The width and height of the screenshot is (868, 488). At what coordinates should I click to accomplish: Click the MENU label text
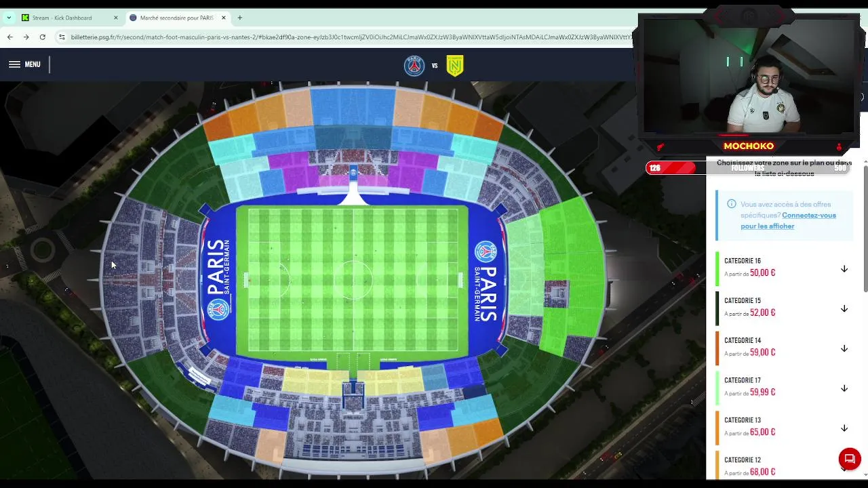point(33,64)
